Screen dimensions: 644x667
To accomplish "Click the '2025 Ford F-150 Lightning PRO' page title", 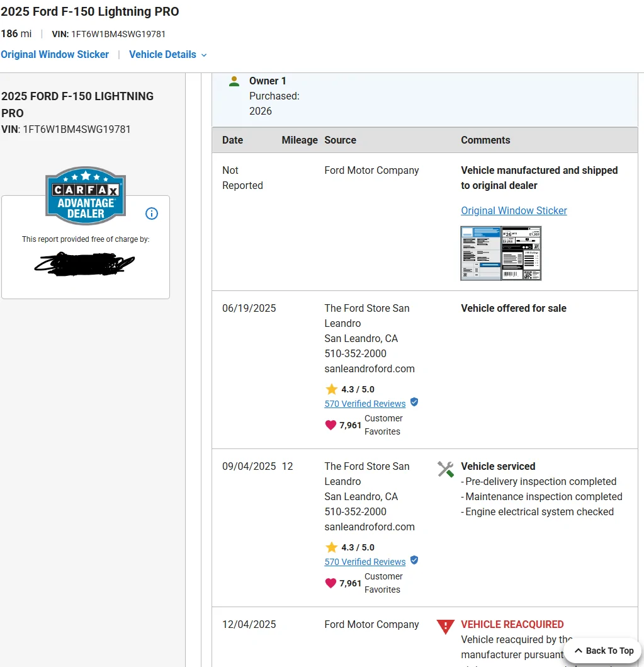I will coord(89,11).
